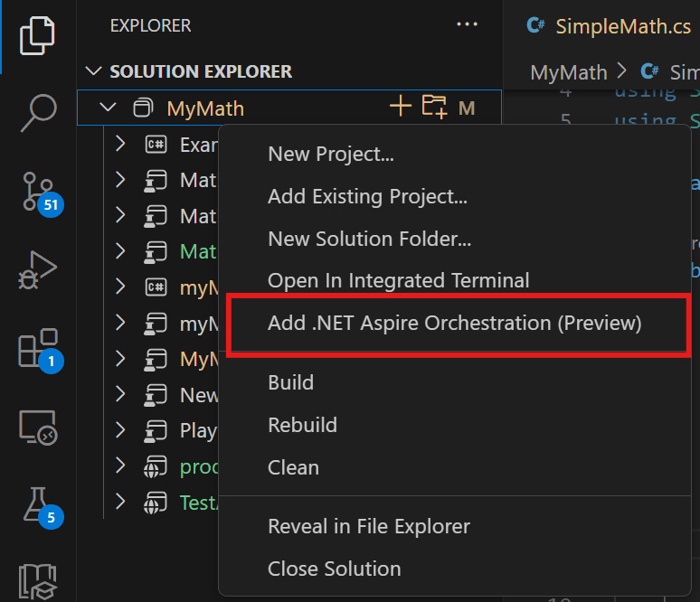Choose Add Existing Project... menu entry
700x602 pixels.
point(455,197)
